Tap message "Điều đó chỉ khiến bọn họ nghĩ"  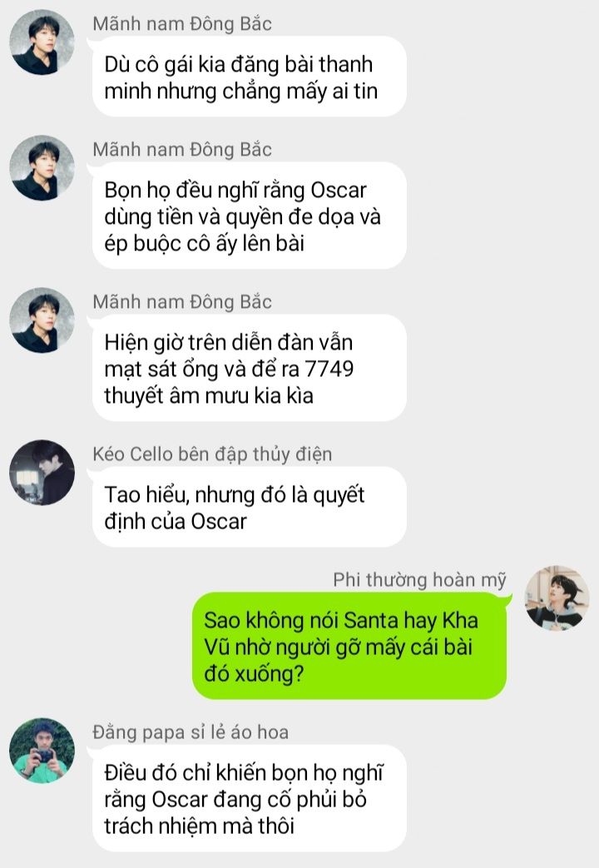click(x=249, y=798)
